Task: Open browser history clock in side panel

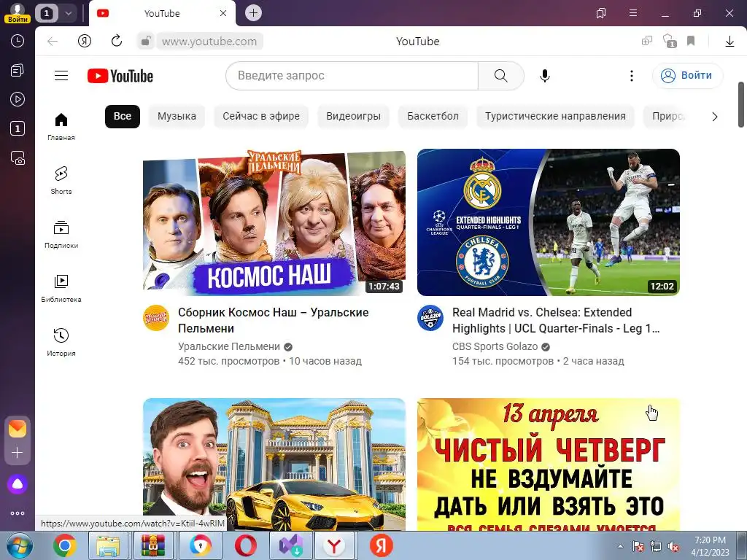Action: [x=18, y=41]
